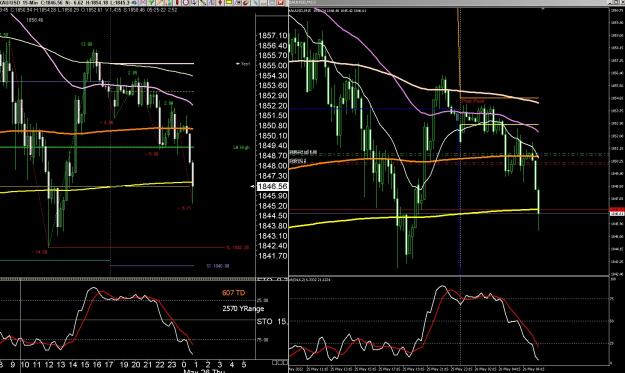The height and width of the screenshot is (373, 625).
Task: Click hour label 16 on left time axis
Action: click(97, 364)
